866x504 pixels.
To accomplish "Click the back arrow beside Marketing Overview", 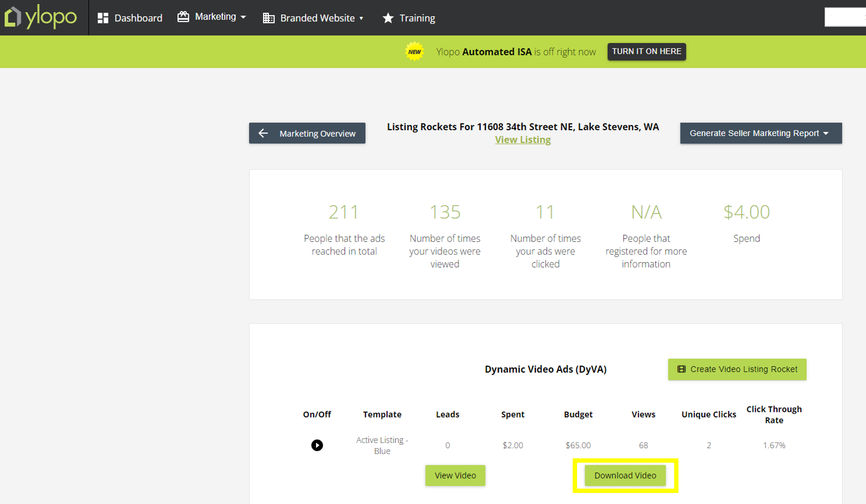I will (263, 133).
